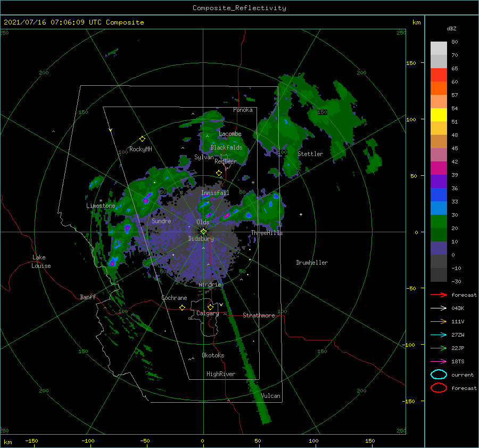Image resolution: width=479 pixels, height=448 pixels.
Task: Click the Drumheller city label
Action: coord(312,263)
